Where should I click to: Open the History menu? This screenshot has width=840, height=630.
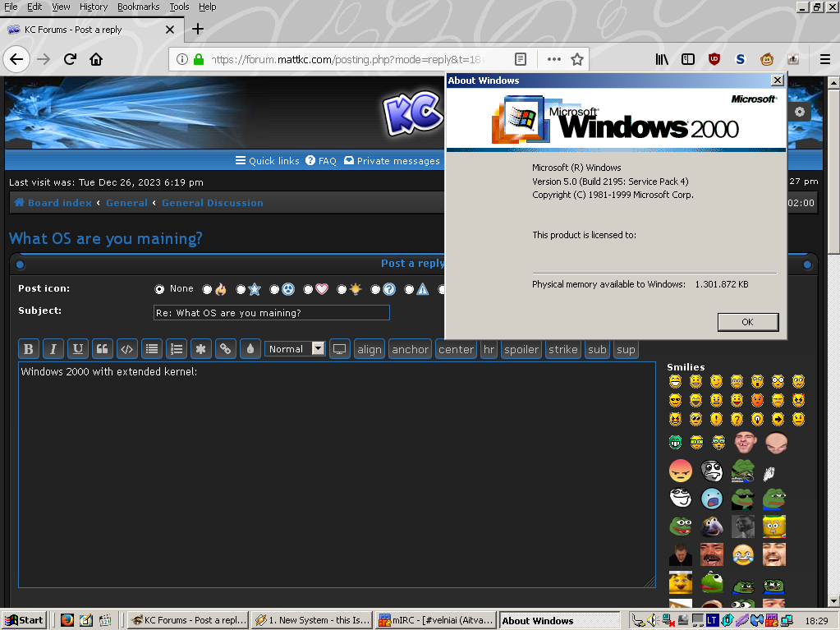pos(94,7)
